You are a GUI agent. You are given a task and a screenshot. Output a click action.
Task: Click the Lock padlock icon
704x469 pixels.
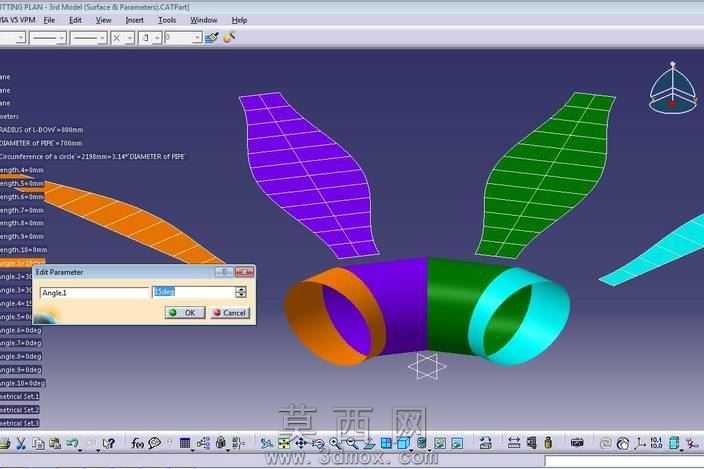tap(220, 443)
